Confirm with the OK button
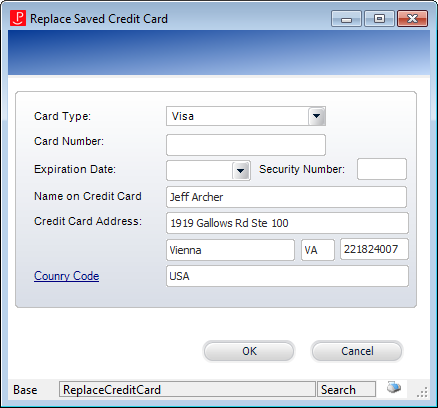The image size is (438, 408). pos(249,351)
